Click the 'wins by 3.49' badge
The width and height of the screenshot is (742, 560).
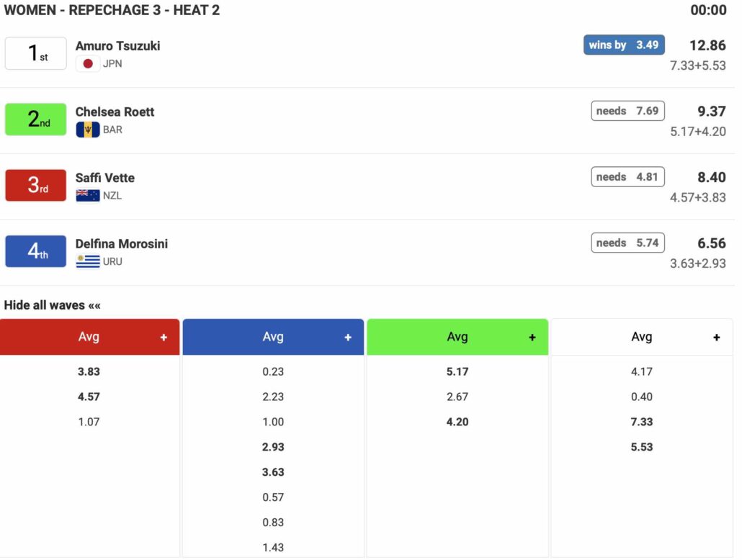coord(624,45)
